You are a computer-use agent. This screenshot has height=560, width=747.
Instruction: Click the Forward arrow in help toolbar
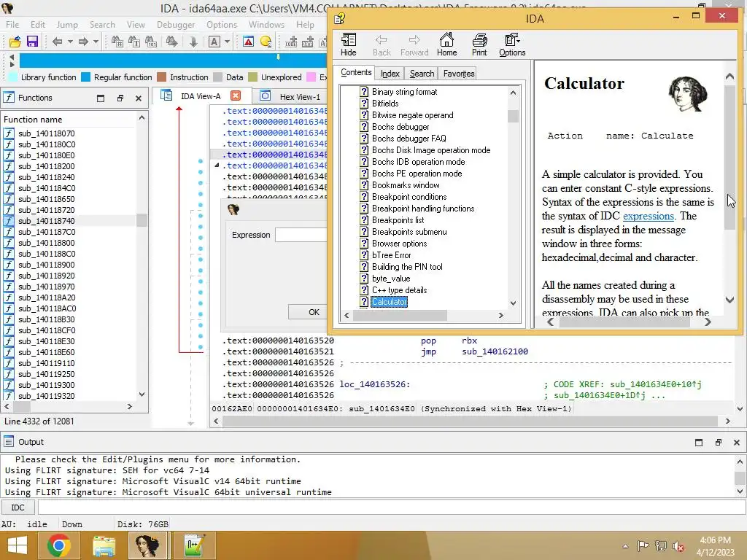coord(414,44)
